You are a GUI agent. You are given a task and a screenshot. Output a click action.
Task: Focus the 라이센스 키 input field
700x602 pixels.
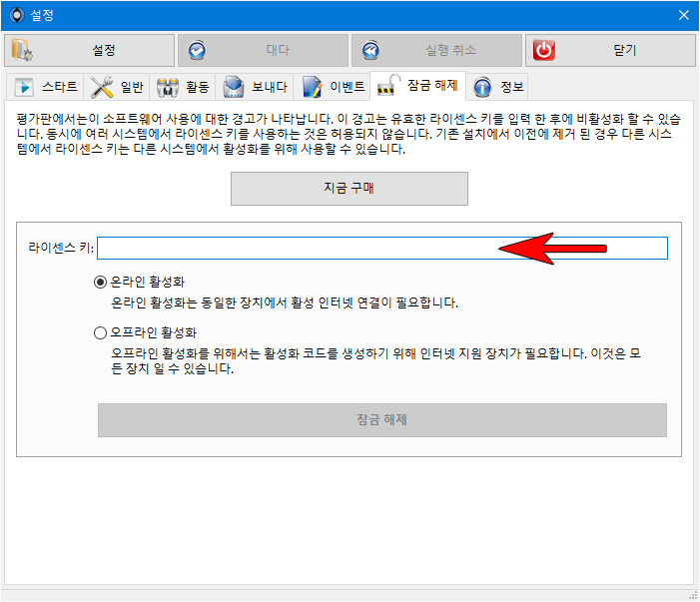(x=382, y=249)
